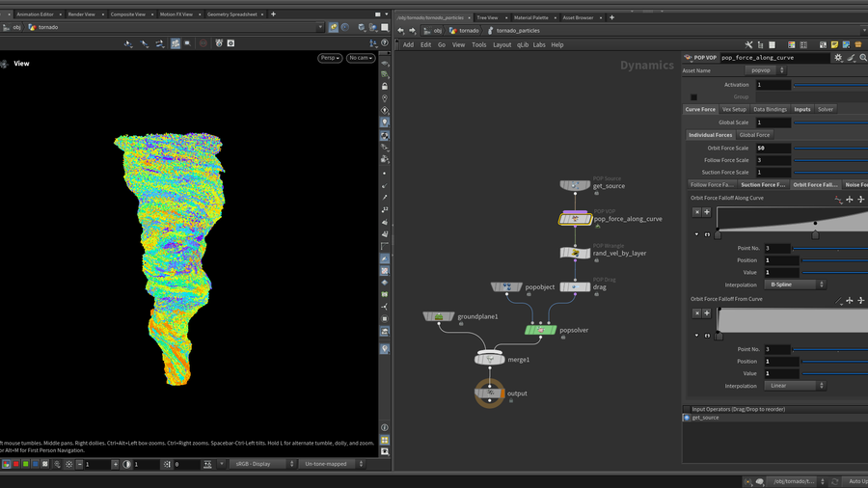The image size is (868, 488).
Task: Click the popsolver node icon
Action: click(x=539, y=330)
